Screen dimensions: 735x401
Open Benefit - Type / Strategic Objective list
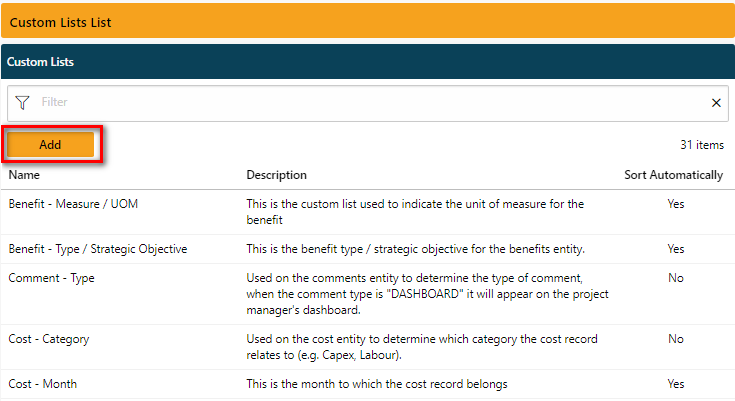click(98, 249)
